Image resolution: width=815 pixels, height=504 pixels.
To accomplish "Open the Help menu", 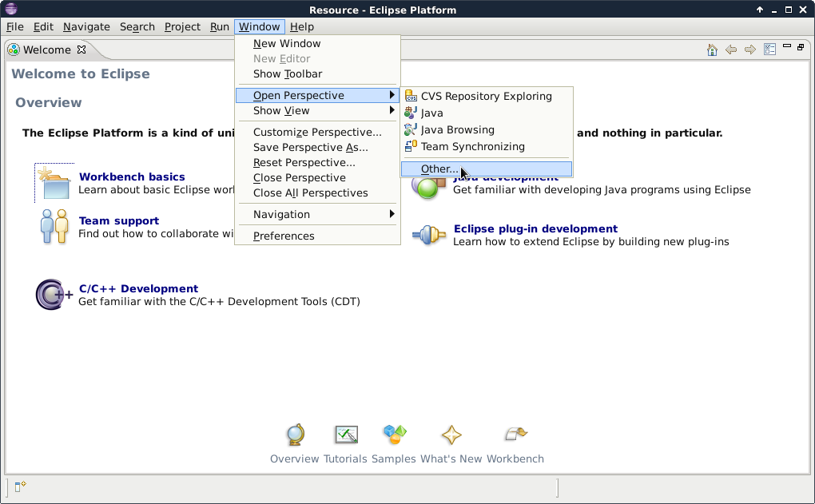I will (x=301, y=26).
